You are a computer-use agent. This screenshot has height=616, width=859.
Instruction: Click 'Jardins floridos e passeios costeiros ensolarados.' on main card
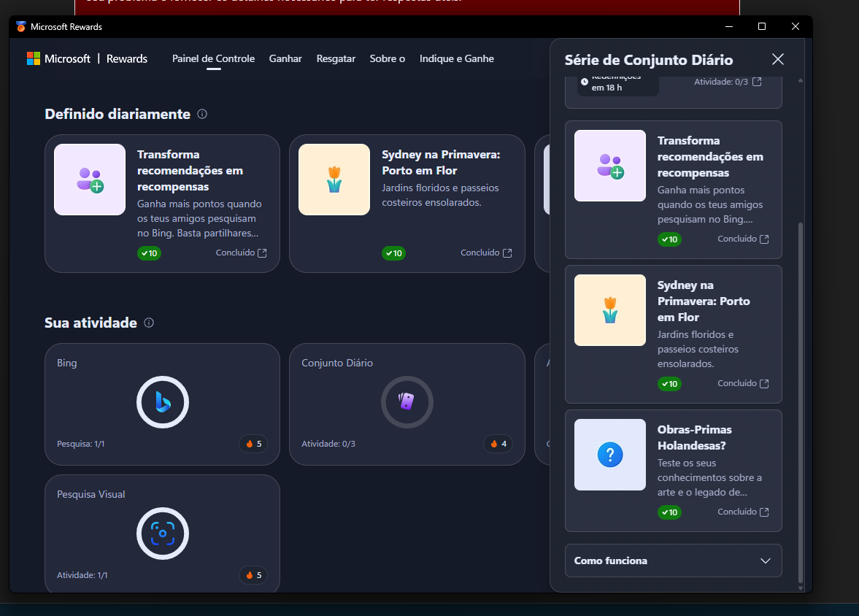coord(441,195)
